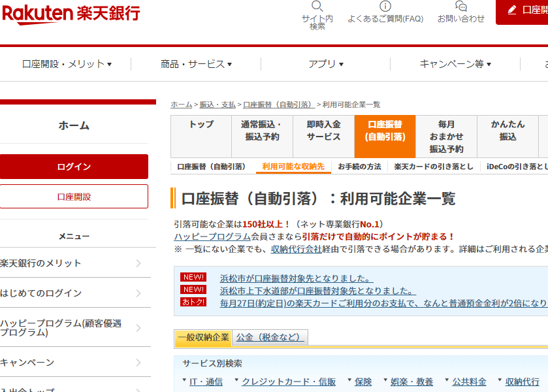Click the pencil icon on 口座開設 header button
Image resolution: width=548 pixels, height=392 pixels.
click(512, 10)
